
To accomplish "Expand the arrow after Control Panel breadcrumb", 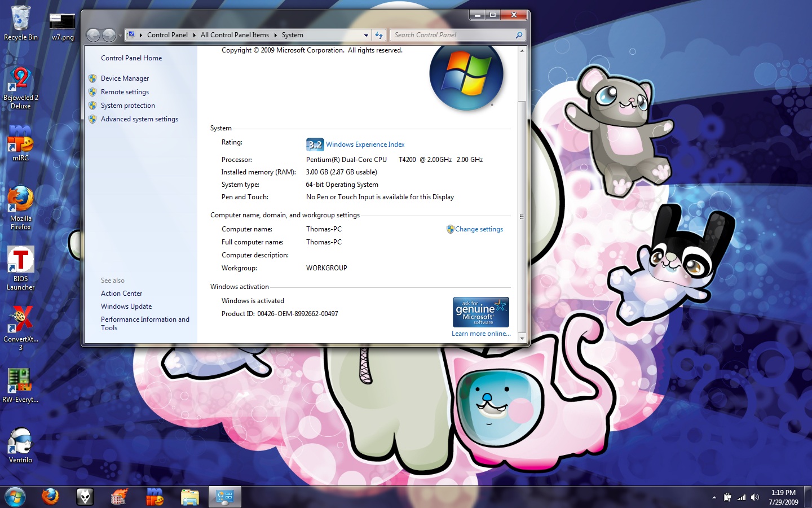I will [x=195, y=35].
